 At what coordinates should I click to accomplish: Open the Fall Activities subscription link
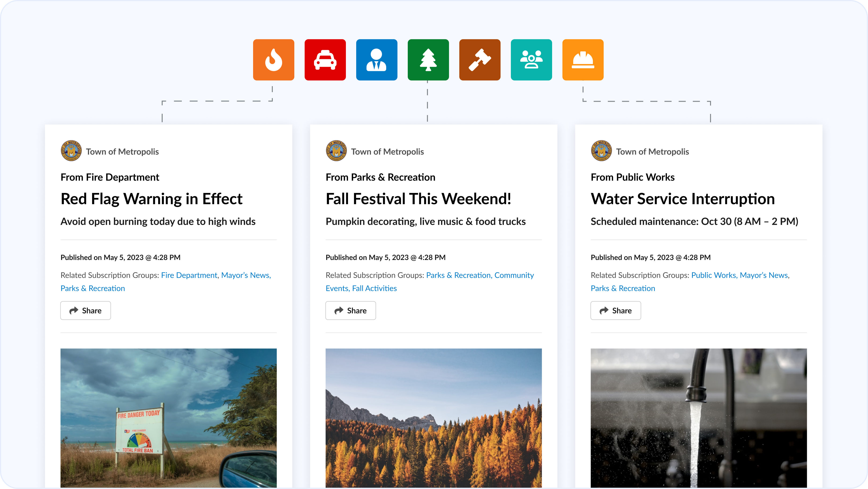(x=374, y=289)
